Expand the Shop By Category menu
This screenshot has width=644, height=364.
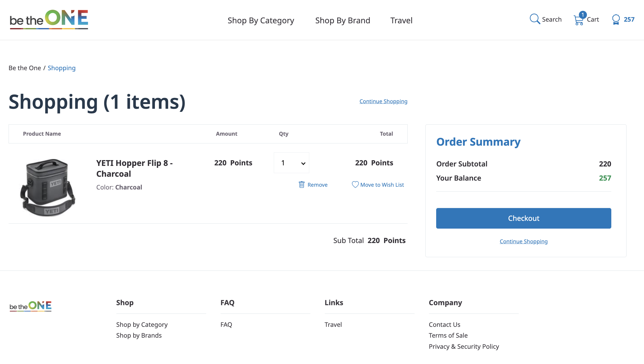[261, 20]
